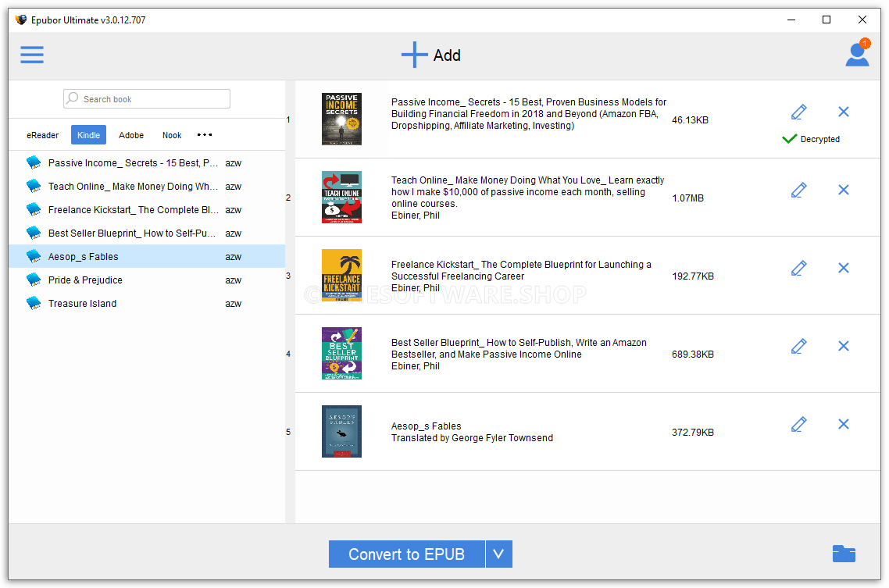Switch to the Adobe tab
Image resolution: width=889 pixels, height=588 pixels.
click(x=131, y=135)
